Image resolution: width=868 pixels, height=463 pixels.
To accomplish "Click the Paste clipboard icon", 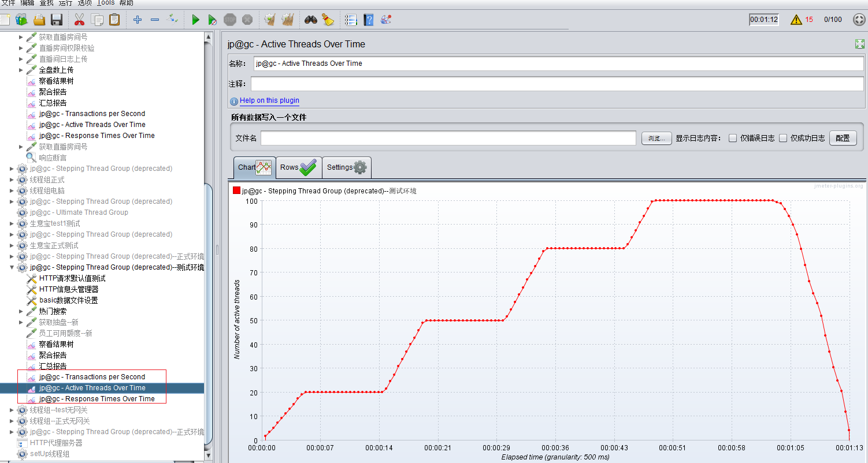I will pos(114,20).
